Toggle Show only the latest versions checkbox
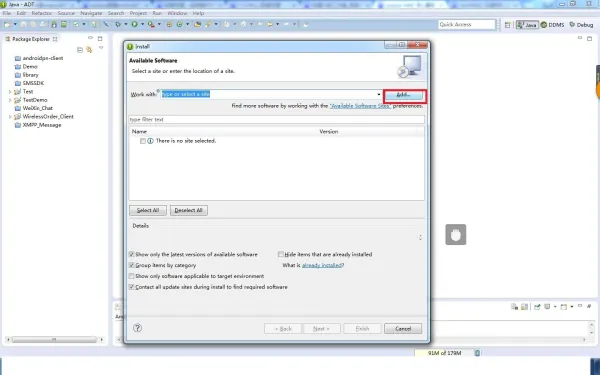Screen dimensions: 600x375 (132, 254)
